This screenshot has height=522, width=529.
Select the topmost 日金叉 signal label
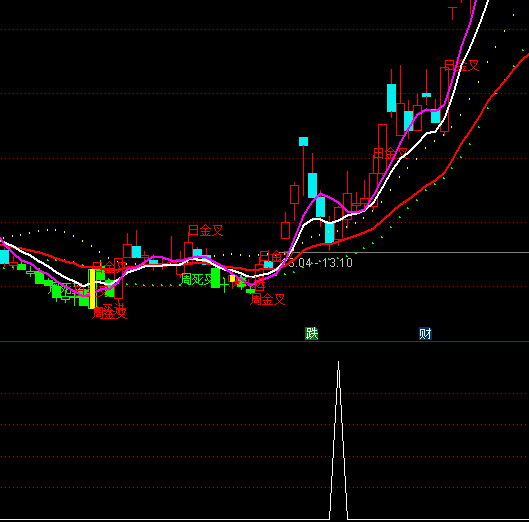462,65
